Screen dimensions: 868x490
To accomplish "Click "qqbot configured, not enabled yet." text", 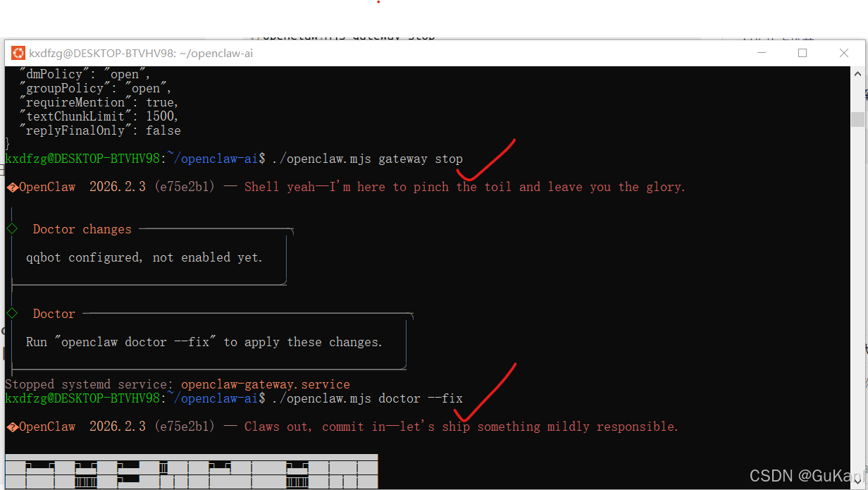I will pyautogui.click(x=144, y=257).
